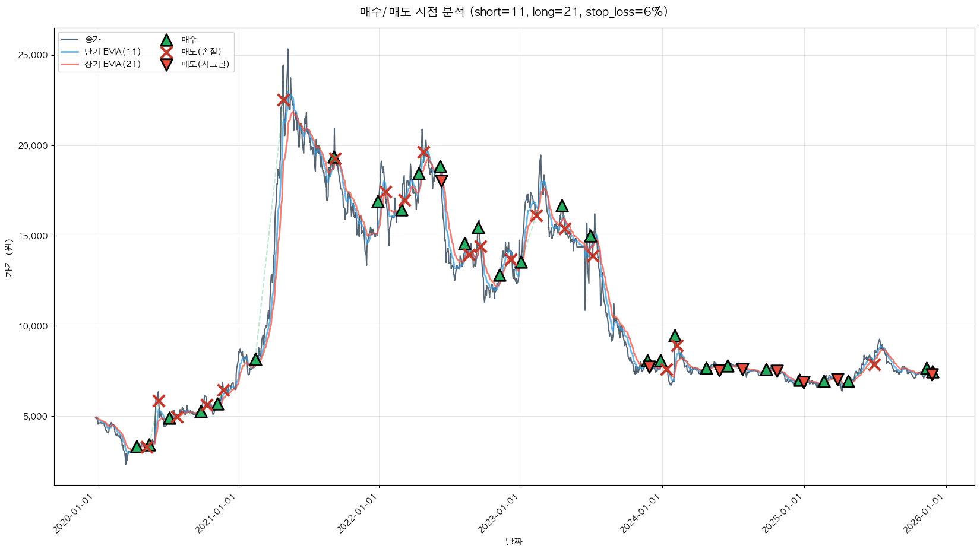
Task: Select the stop-loss X marker at the price peak
Action: tap(284, 100)
